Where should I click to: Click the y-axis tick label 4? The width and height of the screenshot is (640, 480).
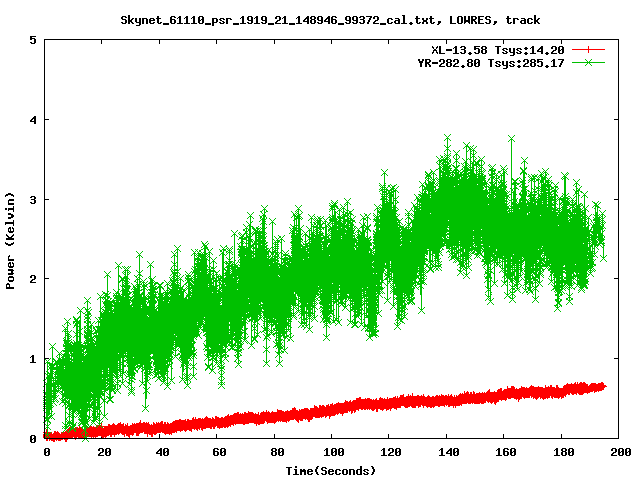coord(34,120)
